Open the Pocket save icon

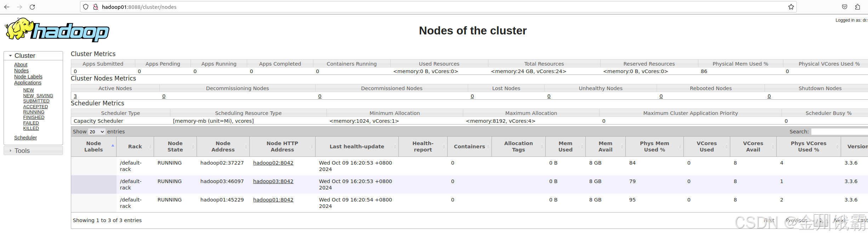tap(845, 7)
